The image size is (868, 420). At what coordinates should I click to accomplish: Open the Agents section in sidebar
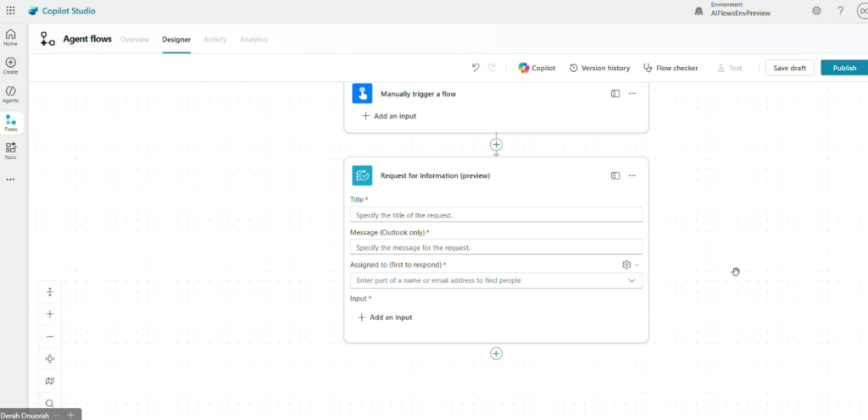11,93
